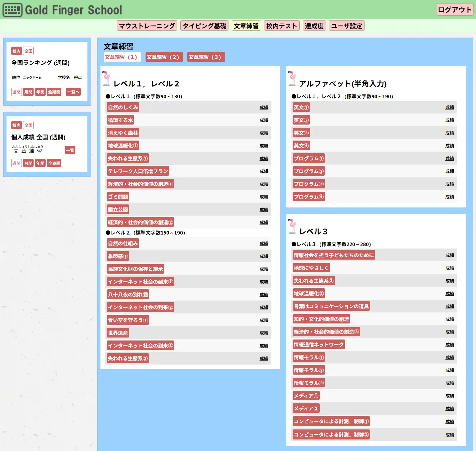Click flamingo icon beside レベル１，レベル２ heading
This screenshot has height=451, width=476.
tap(107, 79)
